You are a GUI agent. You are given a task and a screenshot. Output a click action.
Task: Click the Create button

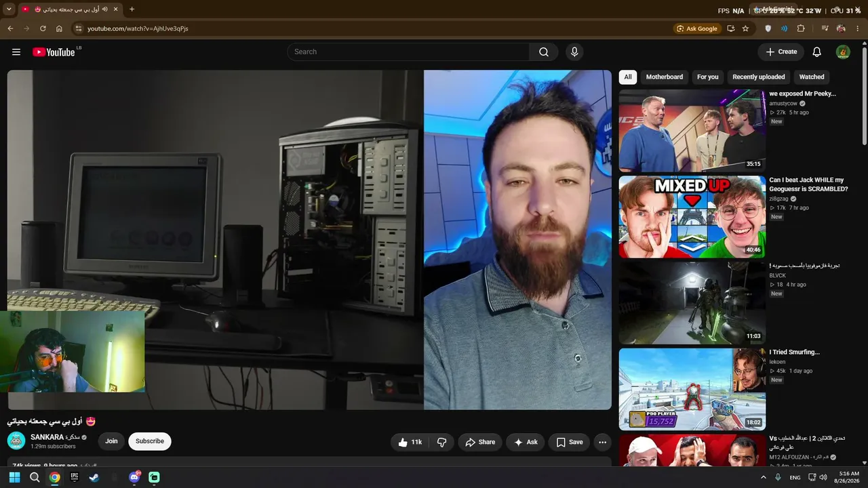click(781, 52)
